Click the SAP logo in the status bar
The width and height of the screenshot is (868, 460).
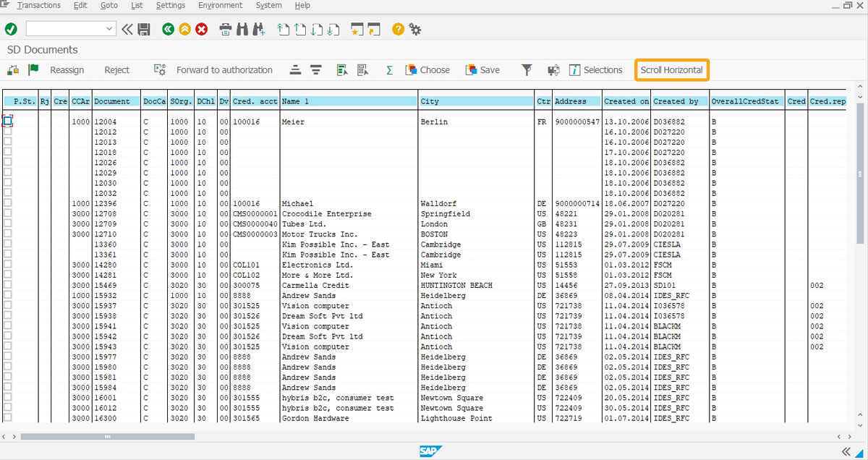click(x=430, y=451)
